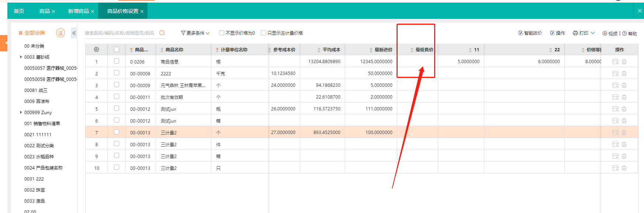This screenshot has width=644, height=213.
Task: Click the 操作 button in toolbar
Action: click(x=558, y=33)
